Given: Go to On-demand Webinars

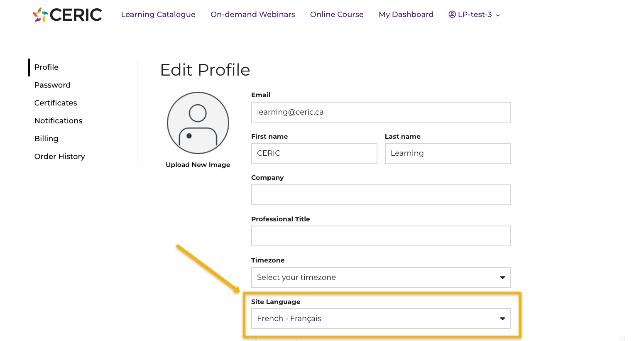Looking at the screenshot, I should click(x=252, y=15).
